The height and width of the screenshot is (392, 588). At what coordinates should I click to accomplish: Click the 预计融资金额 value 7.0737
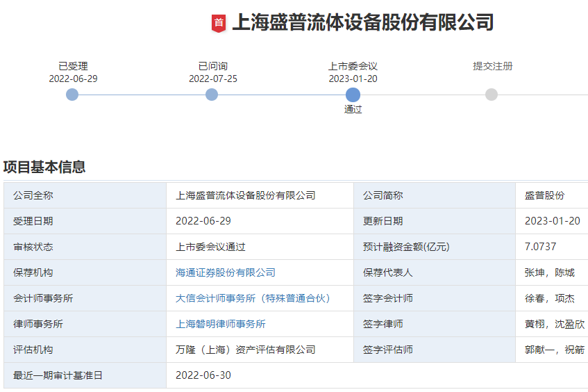(x=540, y=247)
